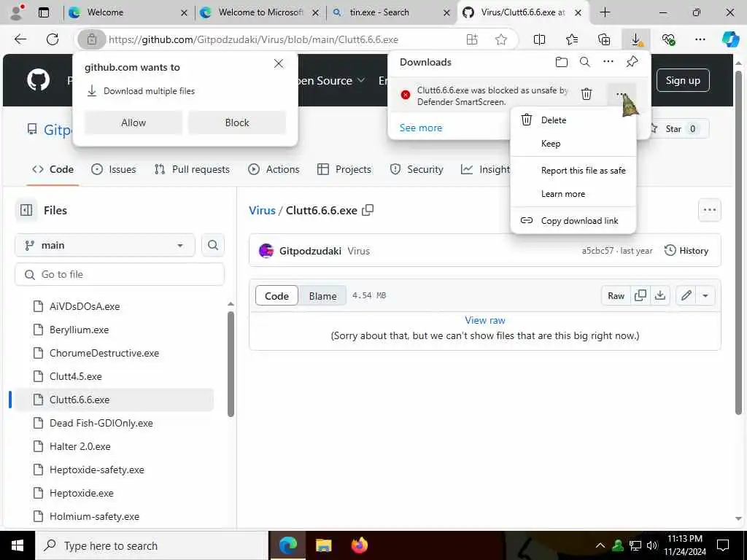Choose Delete in the download context menu

click(x=573, y=120)
